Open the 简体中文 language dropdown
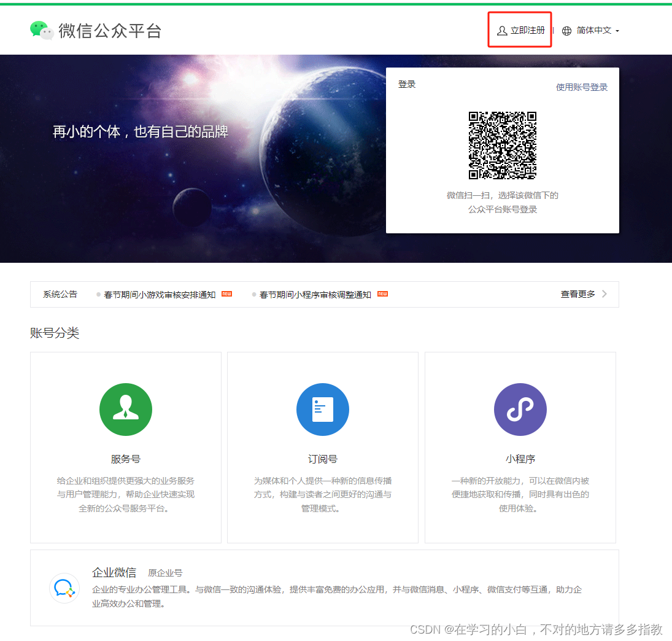Viewport: 672px width, 641px height. (597, 31)
